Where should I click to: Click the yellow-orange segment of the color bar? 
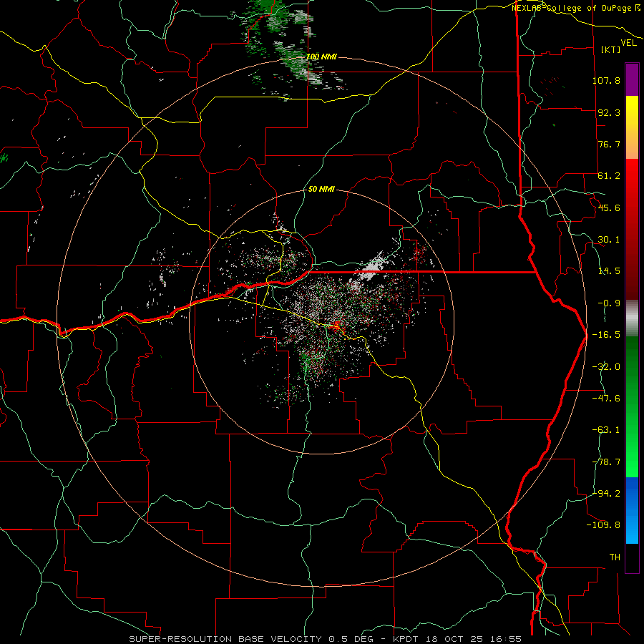click(x=632, y=127)
